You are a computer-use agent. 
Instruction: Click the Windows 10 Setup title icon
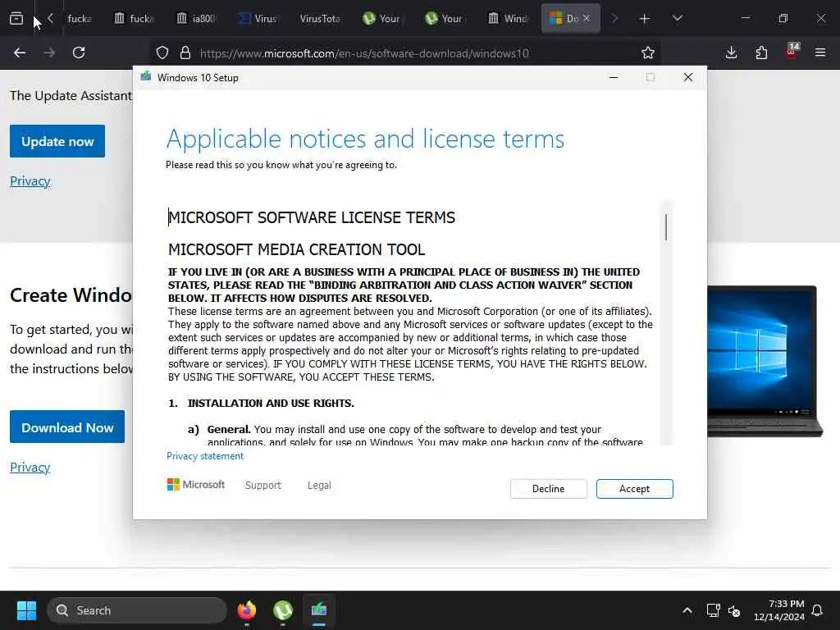pyautogui.click(x=146, y=76)
